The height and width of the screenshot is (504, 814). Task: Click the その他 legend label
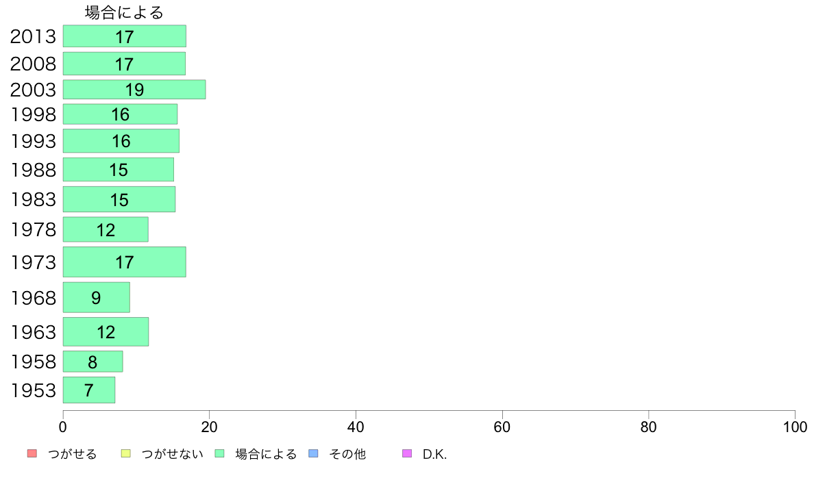(x=347, y=454)
